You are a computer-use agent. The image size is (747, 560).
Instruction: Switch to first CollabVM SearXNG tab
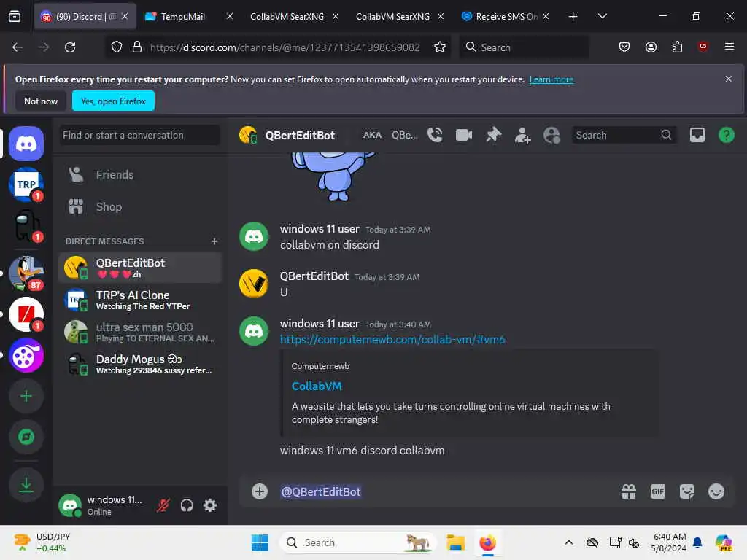(x=294, y=17)
